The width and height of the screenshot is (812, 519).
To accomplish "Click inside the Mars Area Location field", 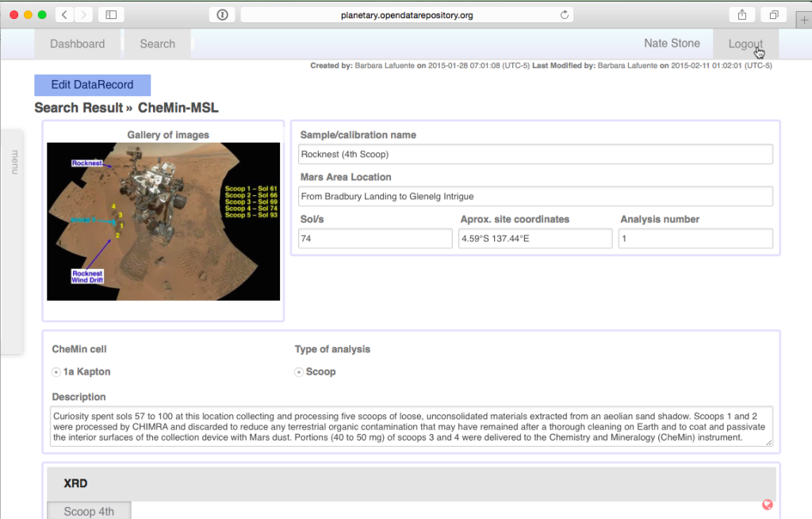I will point(534,196).
